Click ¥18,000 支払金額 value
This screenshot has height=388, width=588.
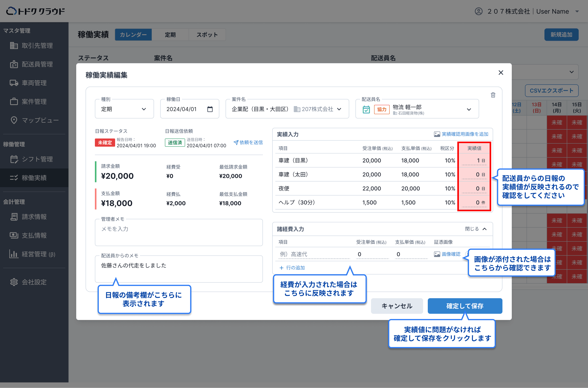(117, 203)
